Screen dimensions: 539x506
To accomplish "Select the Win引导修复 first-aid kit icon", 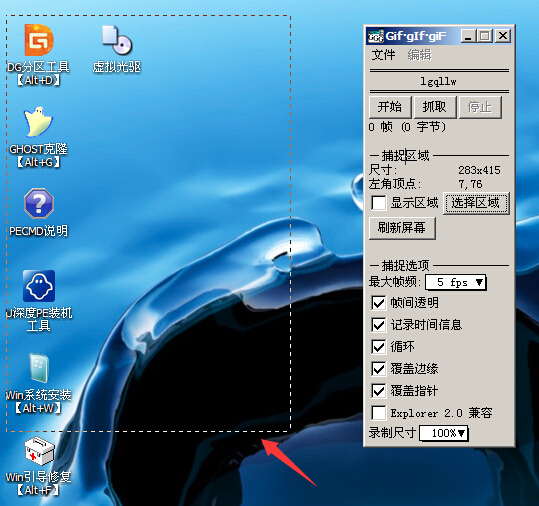I will click(39, 450).
